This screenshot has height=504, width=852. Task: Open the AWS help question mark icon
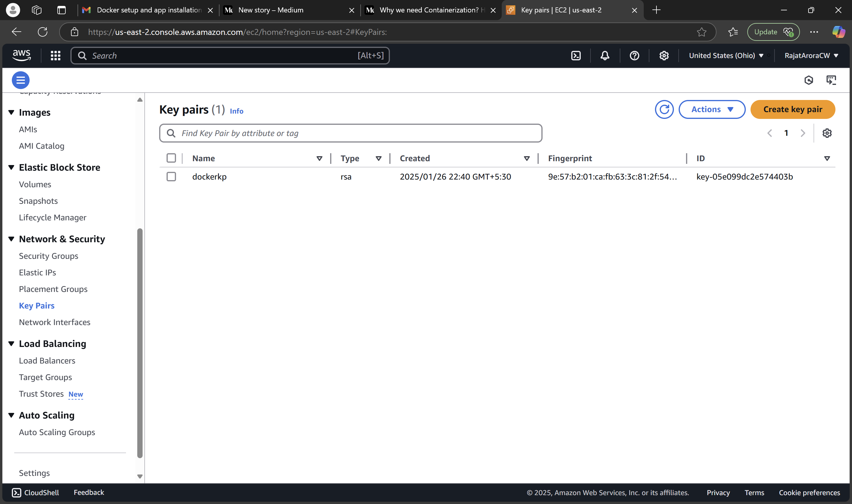pyautogui.click(x=634, y=56)
